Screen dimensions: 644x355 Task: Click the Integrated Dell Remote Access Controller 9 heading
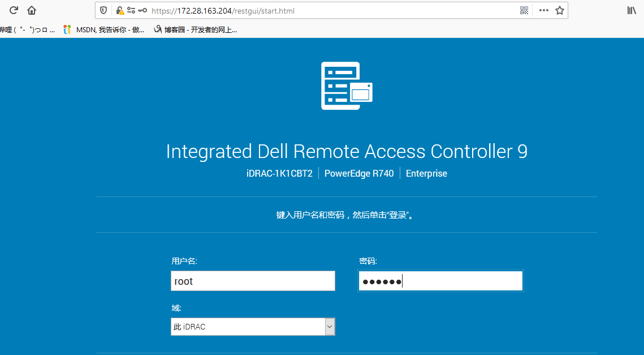[347, 151]
